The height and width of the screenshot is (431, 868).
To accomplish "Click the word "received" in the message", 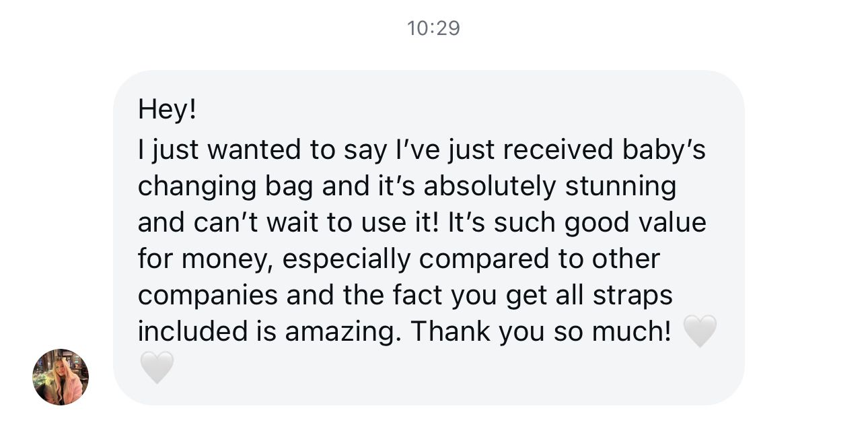I will (x=558, y=150).
